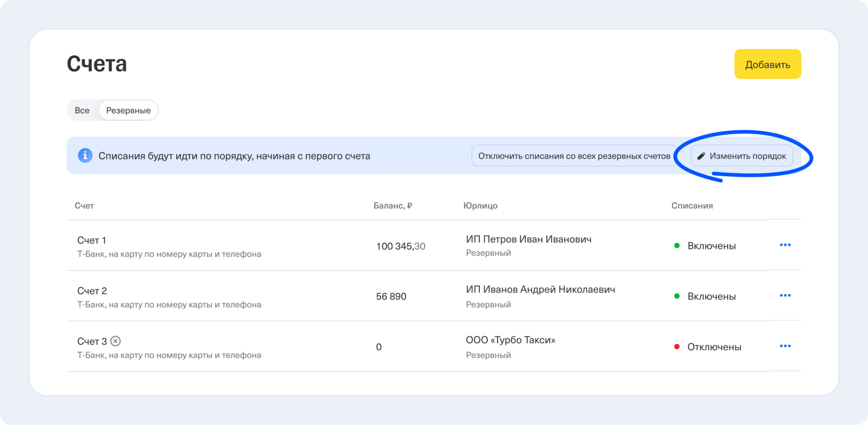The width and height of the screenshot is (868, 425).
Task: Click ИП Иванов Андрей Николаевич entity
Action: click(540, 290)
